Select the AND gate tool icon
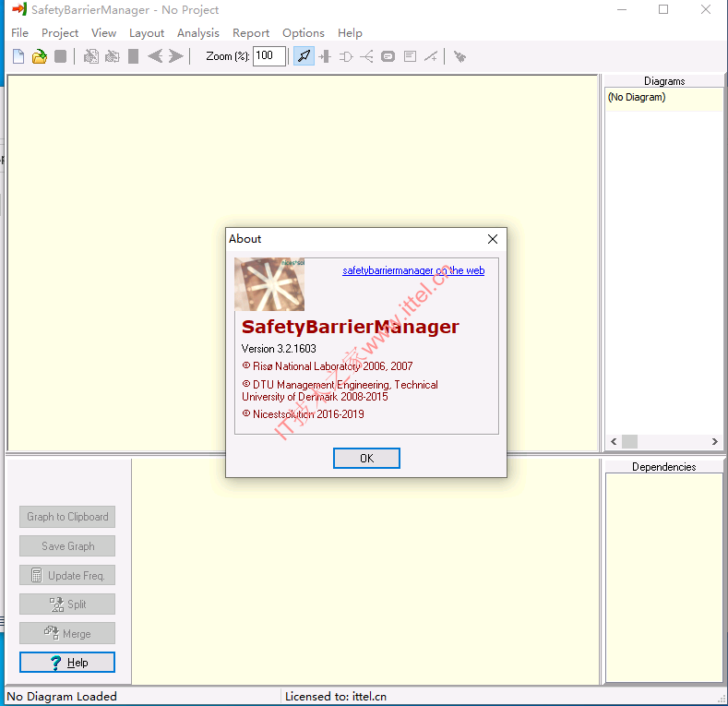Screen dimensions: 728x706 pos(346,56)
